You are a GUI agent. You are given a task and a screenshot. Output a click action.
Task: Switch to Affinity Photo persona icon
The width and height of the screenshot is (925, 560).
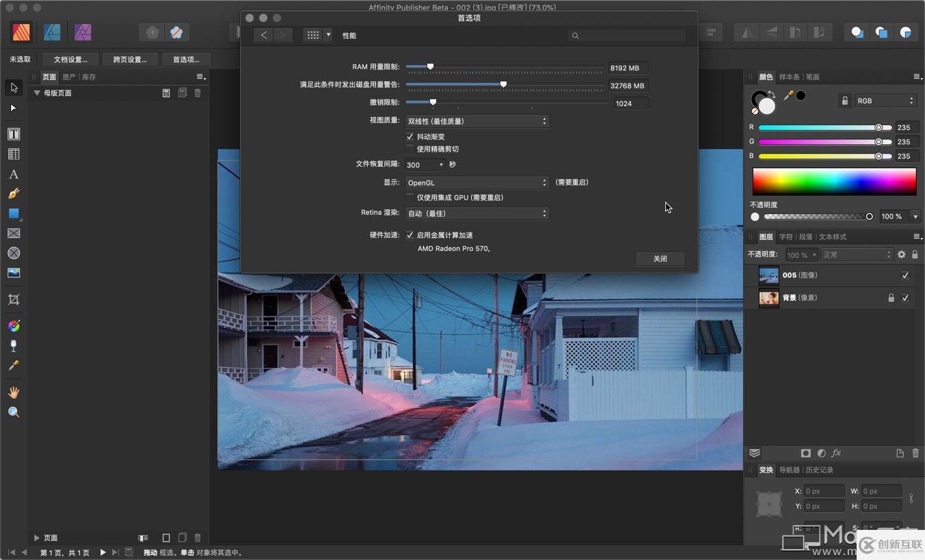tap(83, 32)
